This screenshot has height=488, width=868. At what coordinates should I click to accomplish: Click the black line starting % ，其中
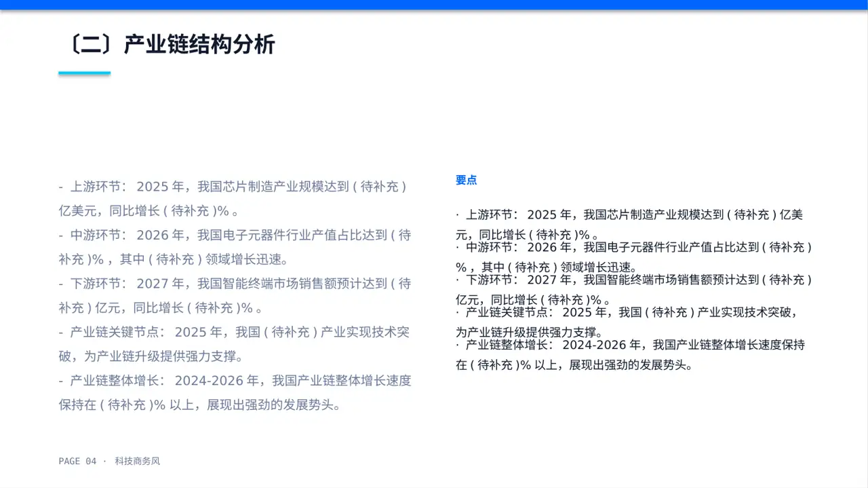pos(546,267)
